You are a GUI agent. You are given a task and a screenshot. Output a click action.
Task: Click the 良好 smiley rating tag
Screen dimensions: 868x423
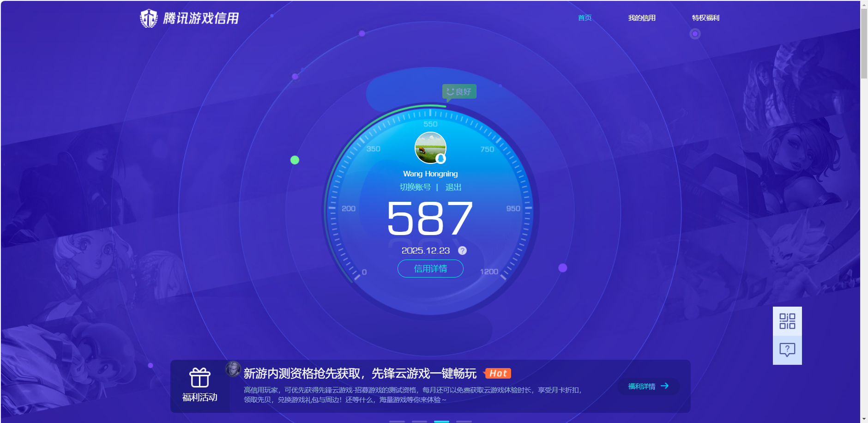tap(459, 91)
